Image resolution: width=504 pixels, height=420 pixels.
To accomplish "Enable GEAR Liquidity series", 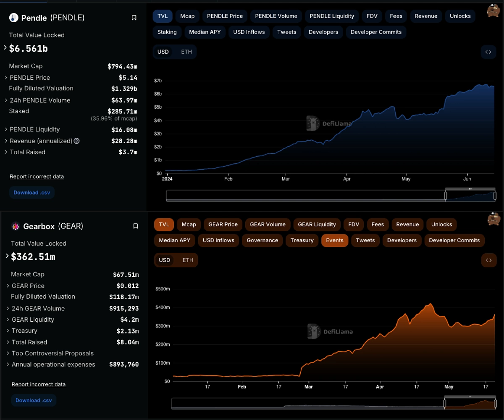I will (317, 224).
